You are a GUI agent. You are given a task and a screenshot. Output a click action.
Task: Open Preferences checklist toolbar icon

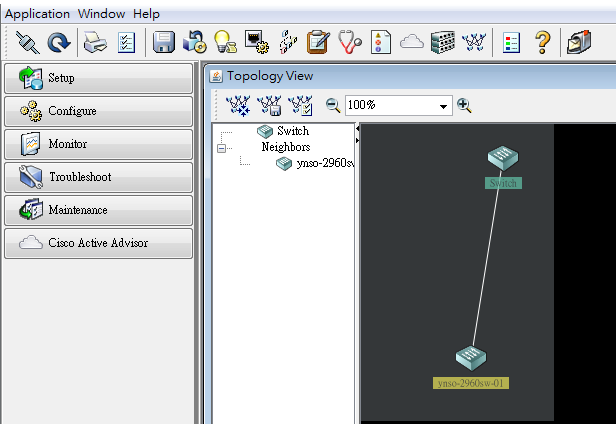pos(126,42)
